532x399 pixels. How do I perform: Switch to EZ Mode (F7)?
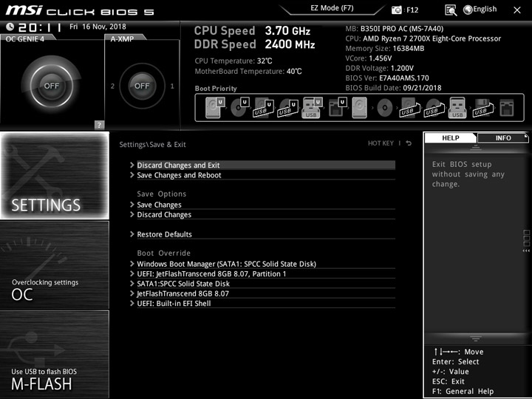[332, 8]
